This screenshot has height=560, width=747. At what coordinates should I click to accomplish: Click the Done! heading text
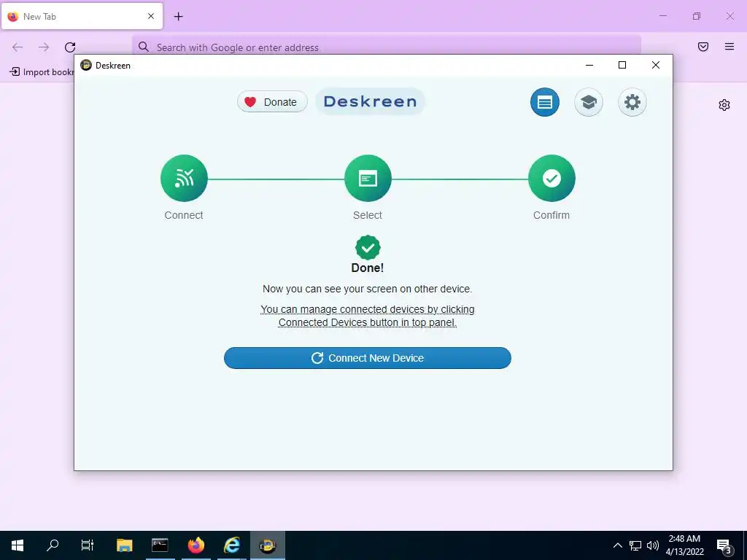pyautogui.click(x=368, y=268)
